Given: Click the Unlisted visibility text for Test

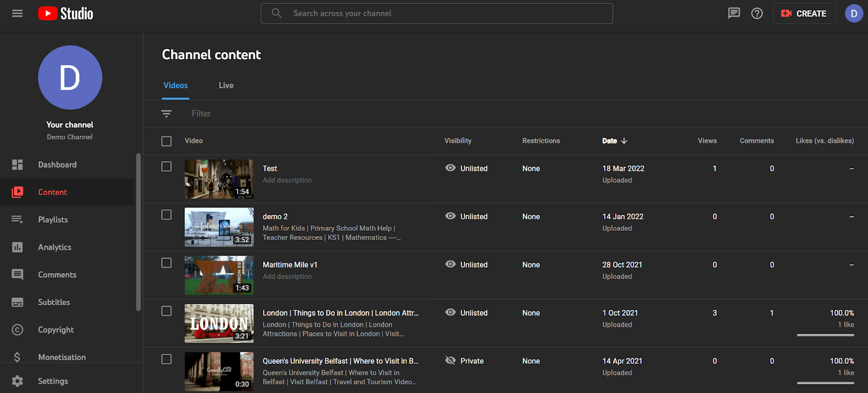Looking at the screenshot, I should [x=474, y=168].
